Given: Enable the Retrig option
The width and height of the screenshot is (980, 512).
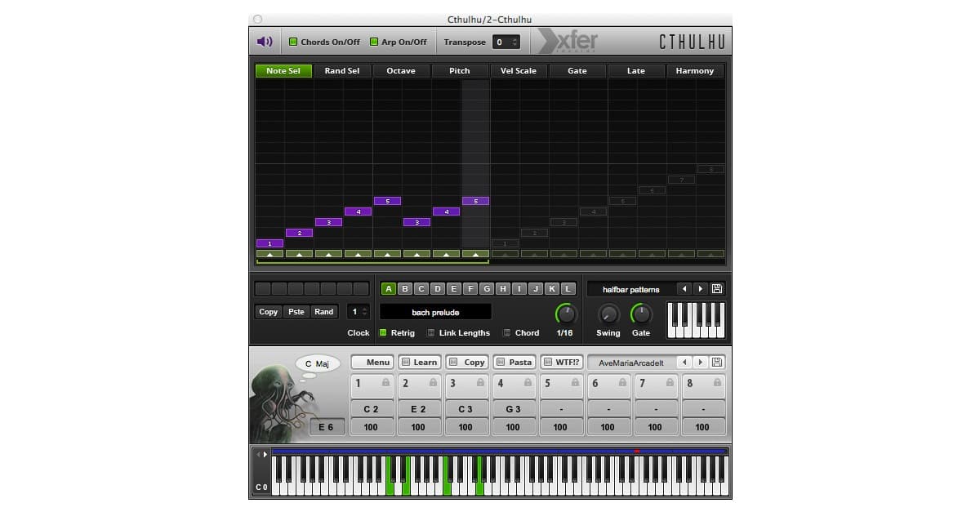Looking at the screenshot, I should point(383,332).
